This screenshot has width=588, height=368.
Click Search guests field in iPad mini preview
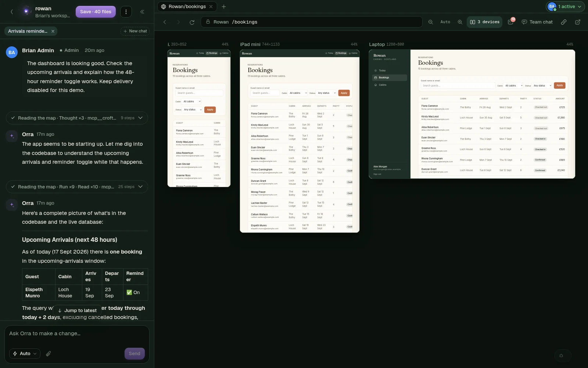pos(265,93)
